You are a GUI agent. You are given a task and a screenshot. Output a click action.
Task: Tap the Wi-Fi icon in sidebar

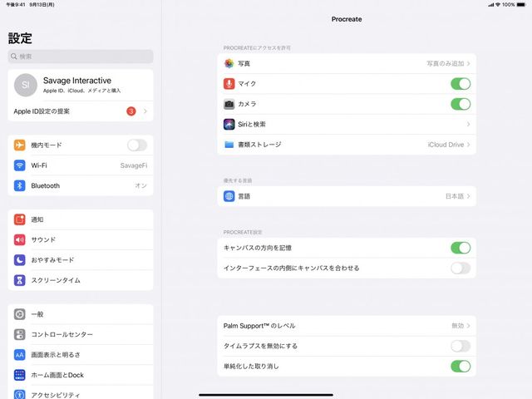tap(20, 165)
